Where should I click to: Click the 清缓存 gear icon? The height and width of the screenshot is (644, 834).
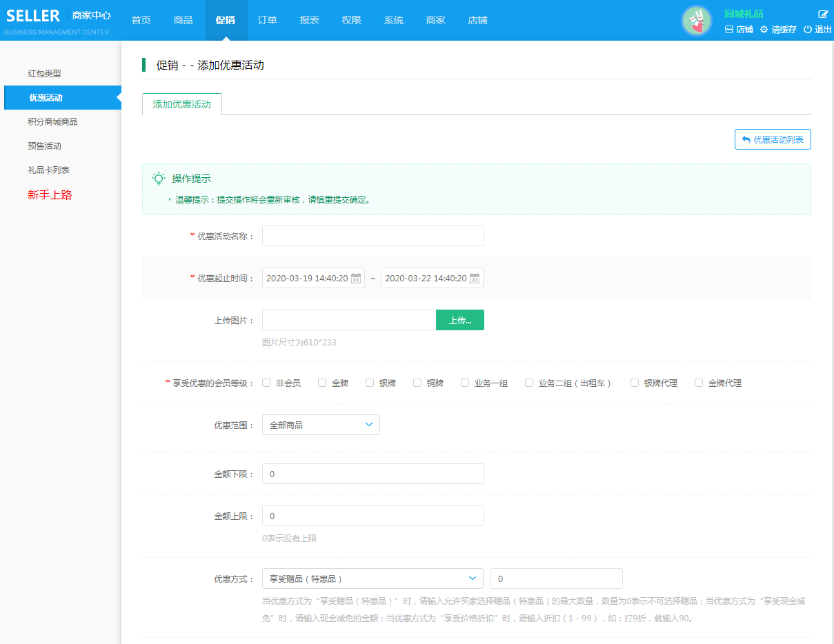pyautogui.click(x=764, y=30)
